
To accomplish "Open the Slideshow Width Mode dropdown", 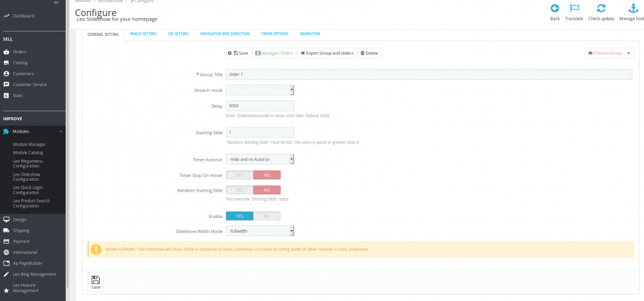I will (x=260, y=232).
